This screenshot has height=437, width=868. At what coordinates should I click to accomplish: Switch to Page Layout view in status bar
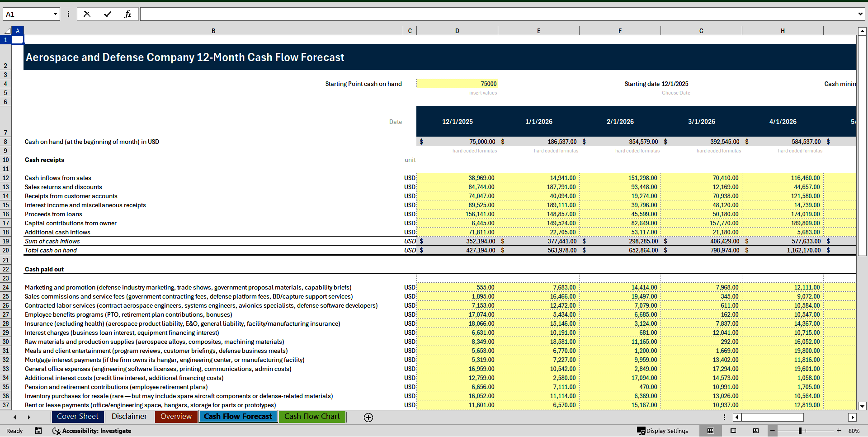(733, 431)
